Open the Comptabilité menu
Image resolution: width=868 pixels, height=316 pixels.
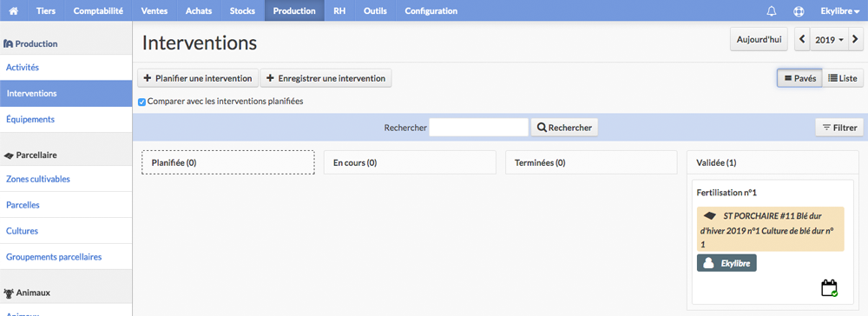coord(98,11)
